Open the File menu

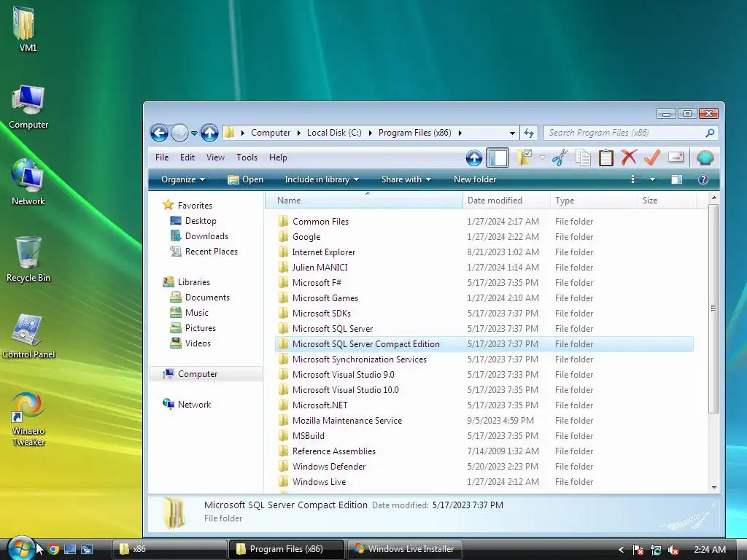162,157
